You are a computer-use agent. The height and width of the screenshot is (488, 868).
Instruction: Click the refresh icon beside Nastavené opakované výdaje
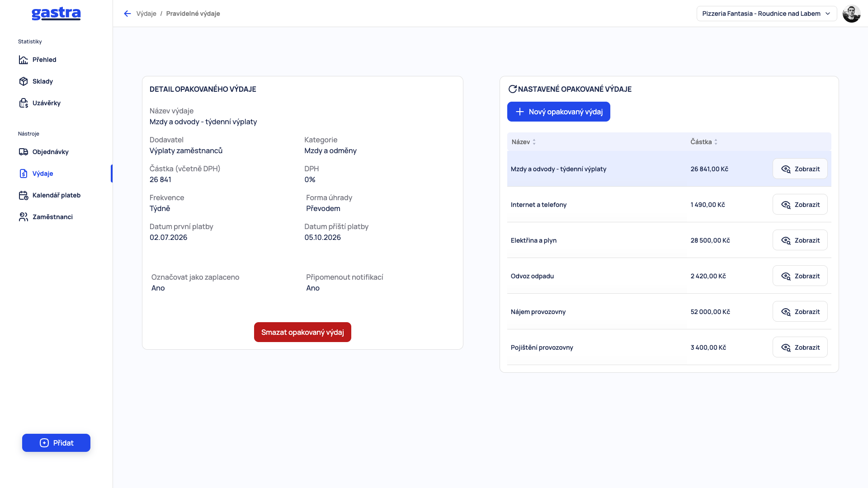pyautogui.click(x=512, y=89)
